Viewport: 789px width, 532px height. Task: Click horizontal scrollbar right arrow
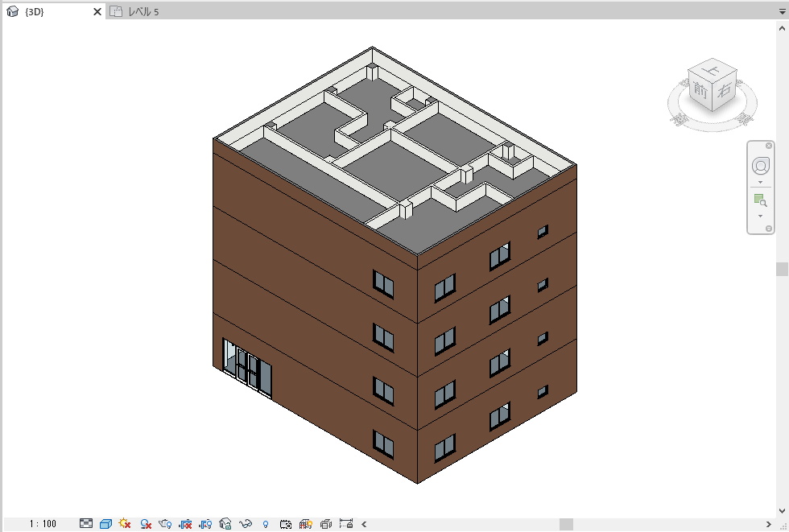pos(768,525)
